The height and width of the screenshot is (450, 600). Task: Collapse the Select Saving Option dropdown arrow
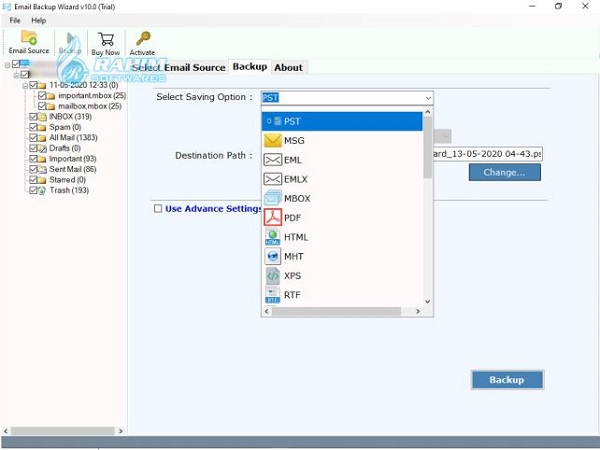click(428, 98)
